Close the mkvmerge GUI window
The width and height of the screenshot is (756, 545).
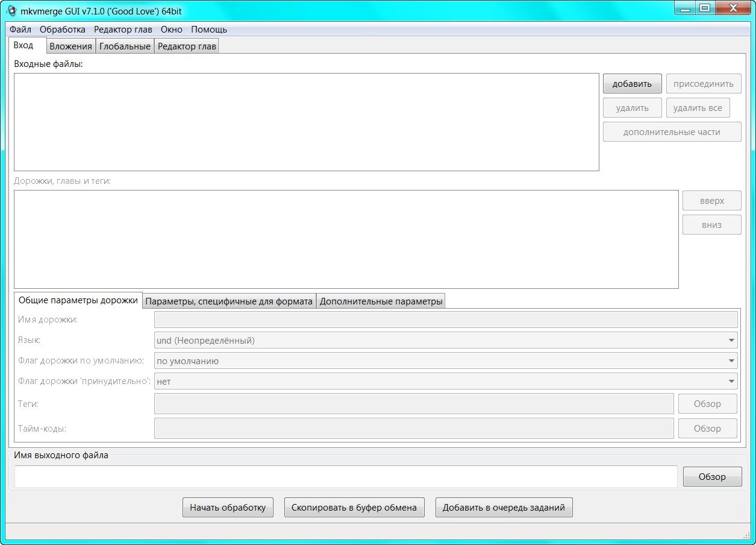(x=733, y=8)
